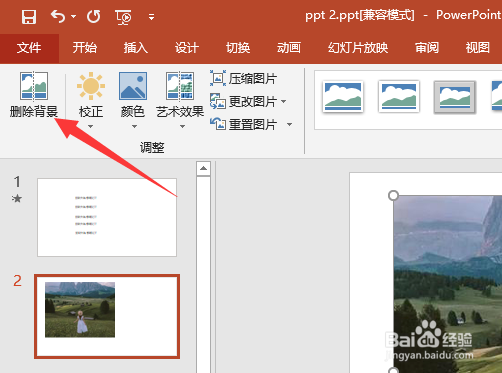Apply the second picture style thumbnail
Viewport: 502px width, 373px height.
[x=399, y=97]
